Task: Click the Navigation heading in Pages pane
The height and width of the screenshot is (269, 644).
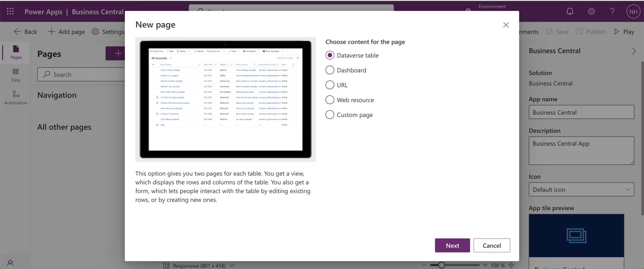Action: pyautogui.click(x=57, y=95)
